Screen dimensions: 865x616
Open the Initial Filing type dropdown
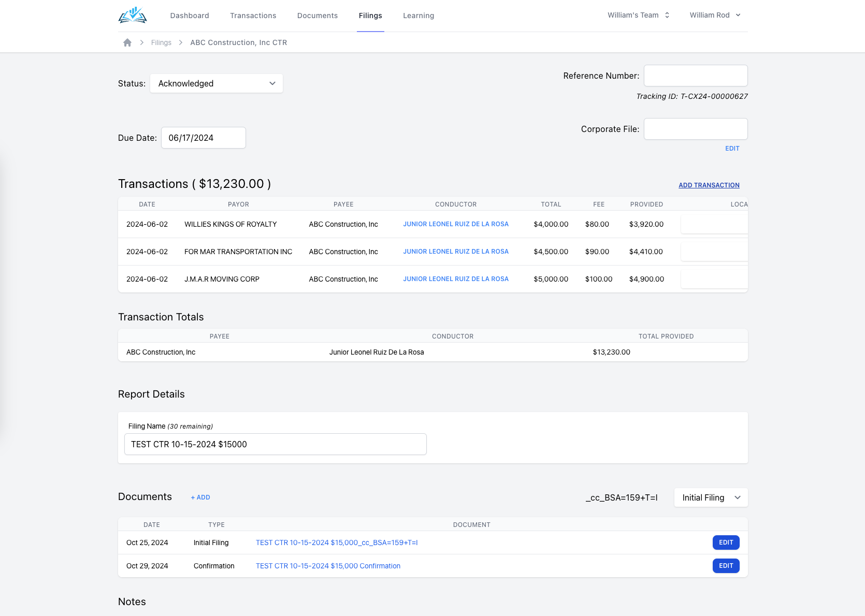click(x=711, y=497)
